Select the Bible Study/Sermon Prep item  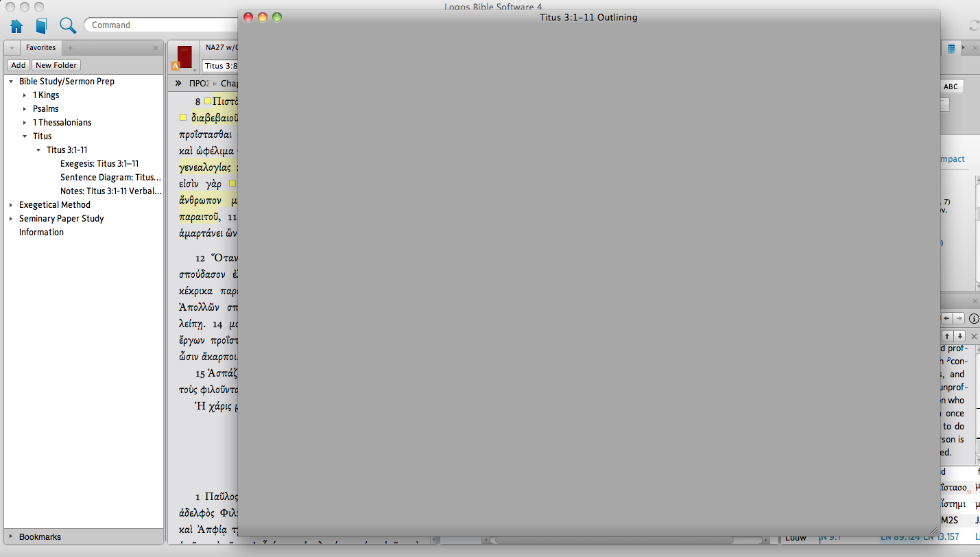pos(67,81)
